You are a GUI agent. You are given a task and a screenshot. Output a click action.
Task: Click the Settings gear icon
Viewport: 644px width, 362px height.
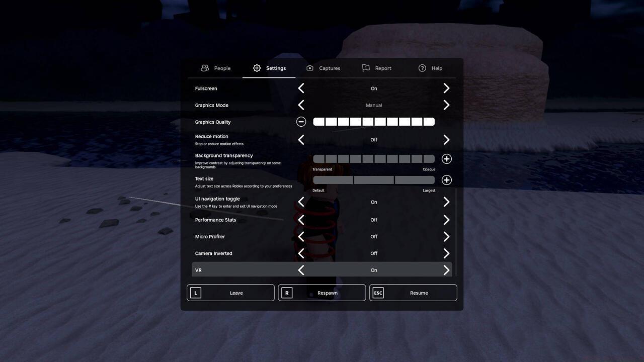point(257,68)
